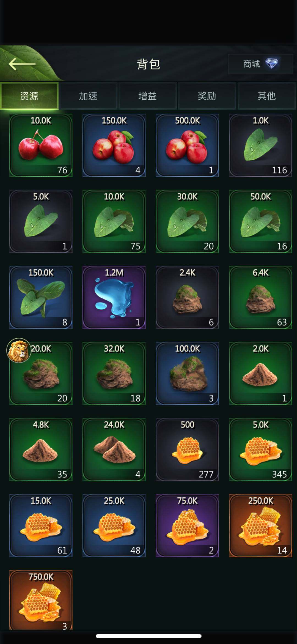Select the 10.0K cherries item
297x644 pixels.
[x=41, y=145]
